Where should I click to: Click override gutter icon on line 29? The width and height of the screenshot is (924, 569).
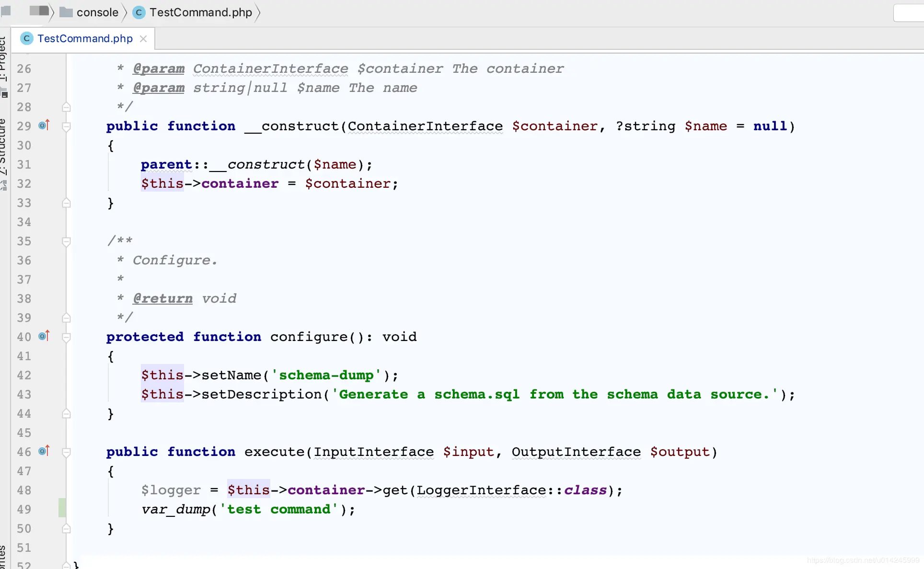(x=44, y=125)
